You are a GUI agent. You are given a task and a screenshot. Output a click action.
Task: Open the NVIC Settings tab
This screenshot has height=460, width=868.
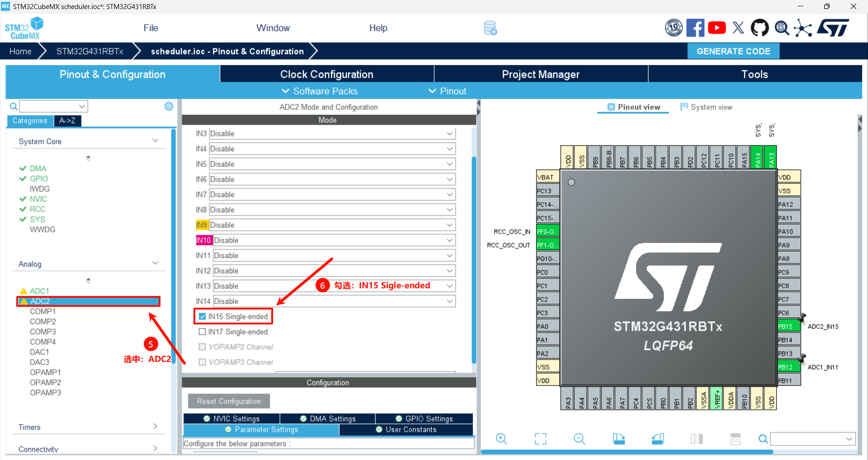[x=231, y=419]
